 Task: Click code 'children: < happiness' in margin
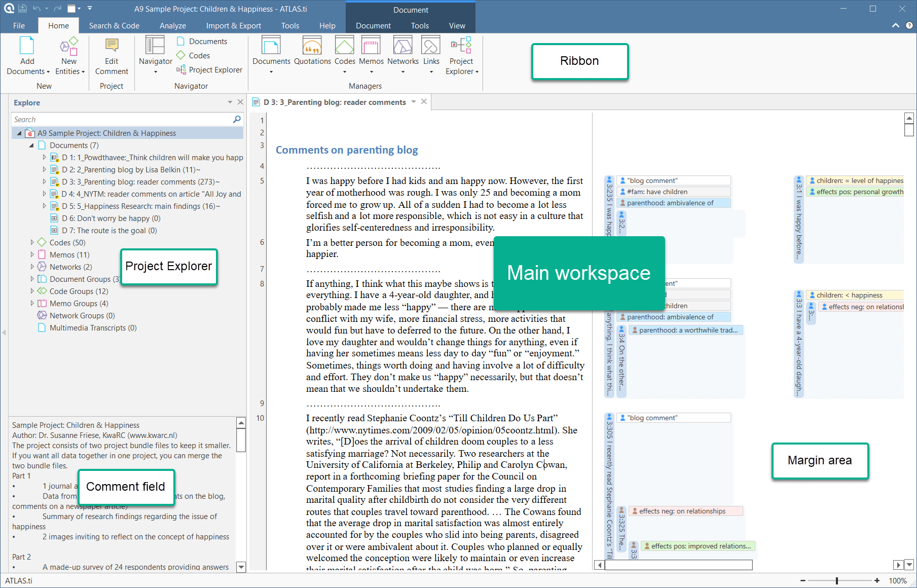point(855,295)
